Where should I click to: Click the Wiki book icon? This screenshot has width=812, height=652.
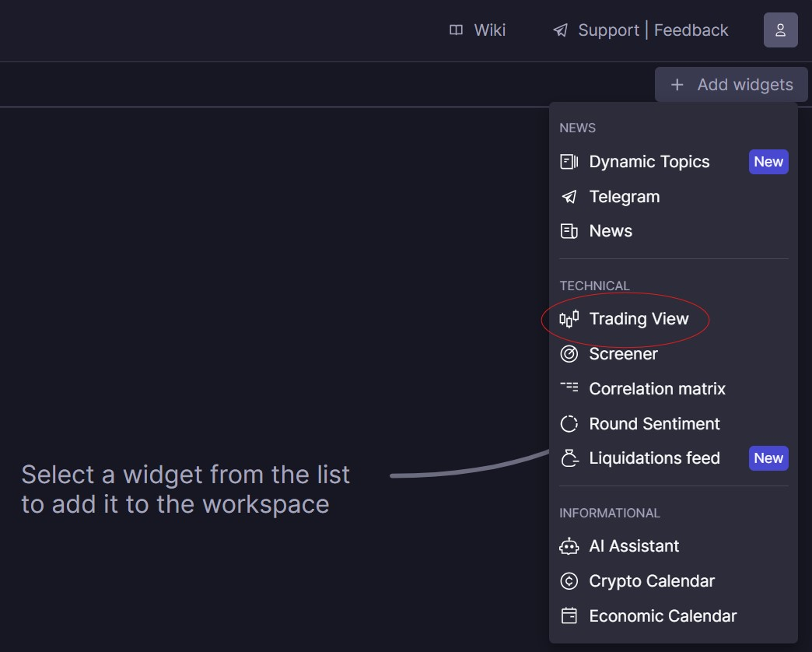coord(457,30)
